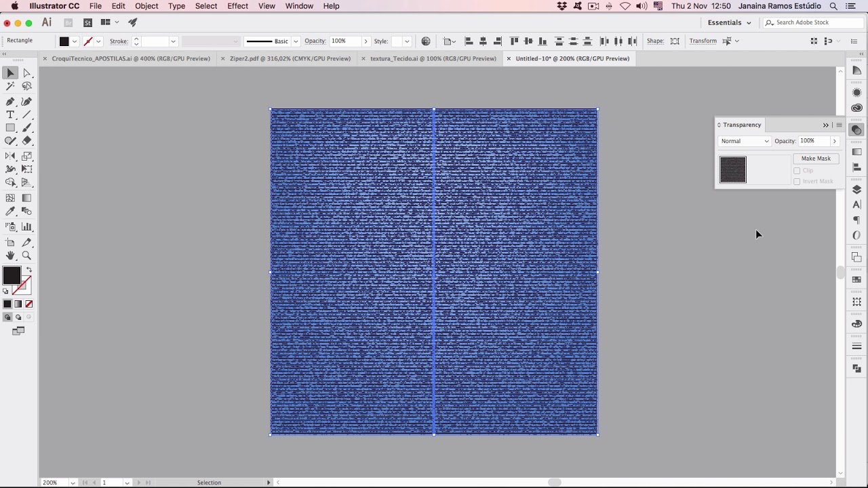
Task: Open the Bridge Br icon
Action: [68, 22]
